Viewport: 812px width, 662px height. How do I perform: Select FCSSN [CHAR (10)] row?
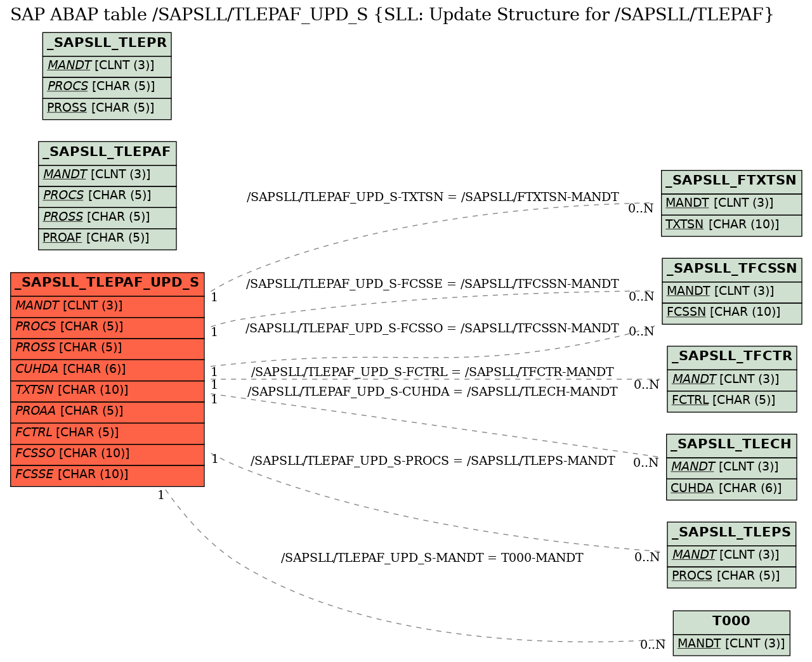tap(732, 313)
